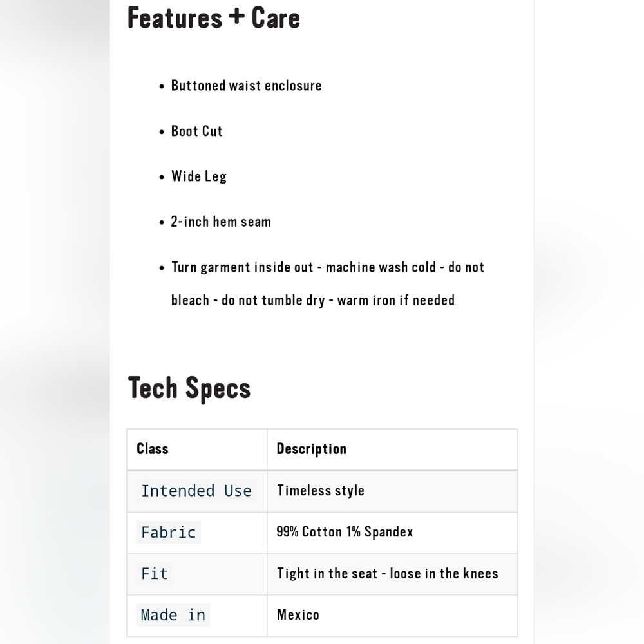Click the machine wash cold care instruction
This screenshot has width=644, height=644.
381,267
